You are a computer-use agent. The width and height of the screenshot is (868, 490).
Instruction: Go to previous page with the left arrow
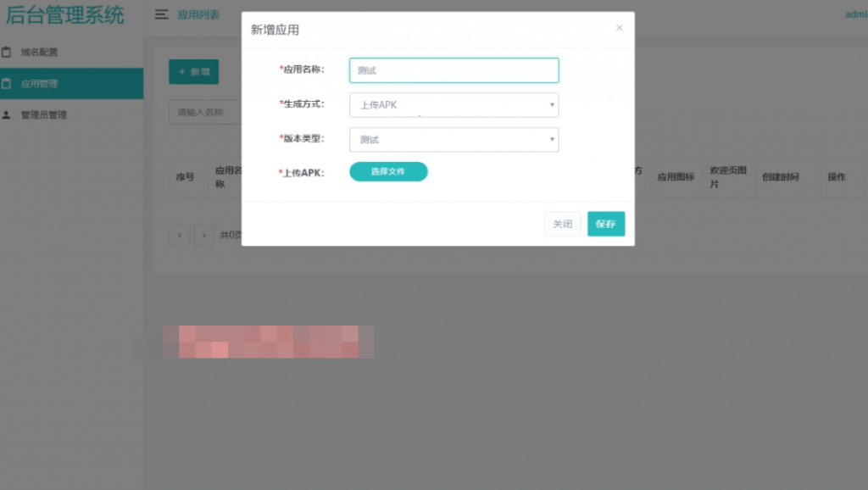click(179, 235)
